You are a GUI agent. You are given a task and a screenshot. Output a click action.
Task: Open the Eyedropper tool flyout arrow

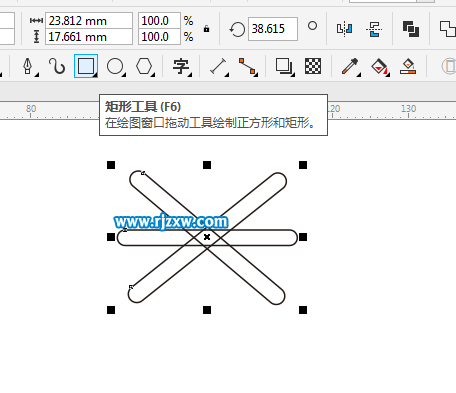(x=359, y=75)
